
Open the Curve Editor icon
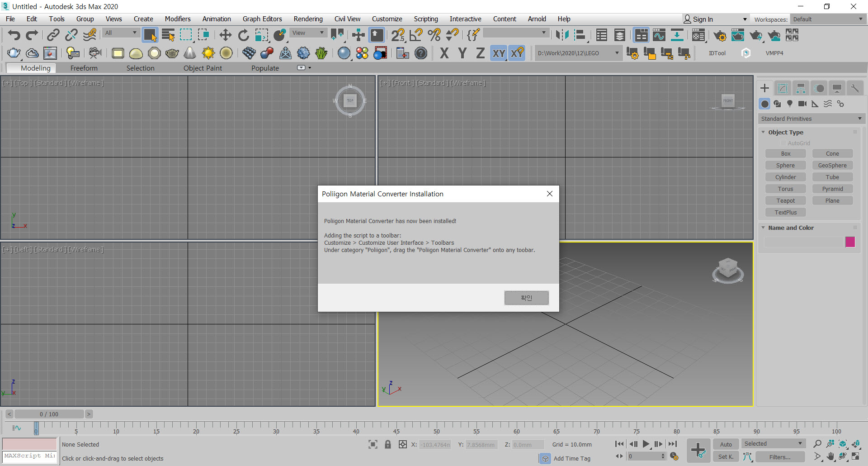coord(659,35)
